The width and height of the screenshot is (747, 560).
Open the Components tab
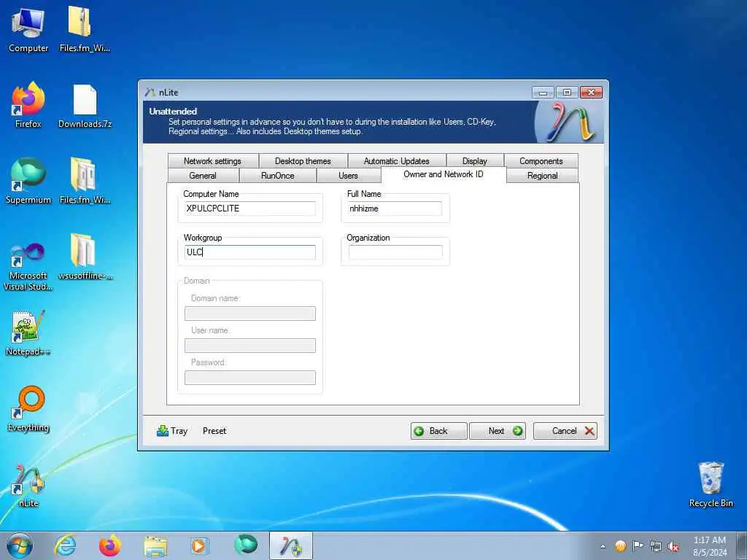(x=541, y=161)
